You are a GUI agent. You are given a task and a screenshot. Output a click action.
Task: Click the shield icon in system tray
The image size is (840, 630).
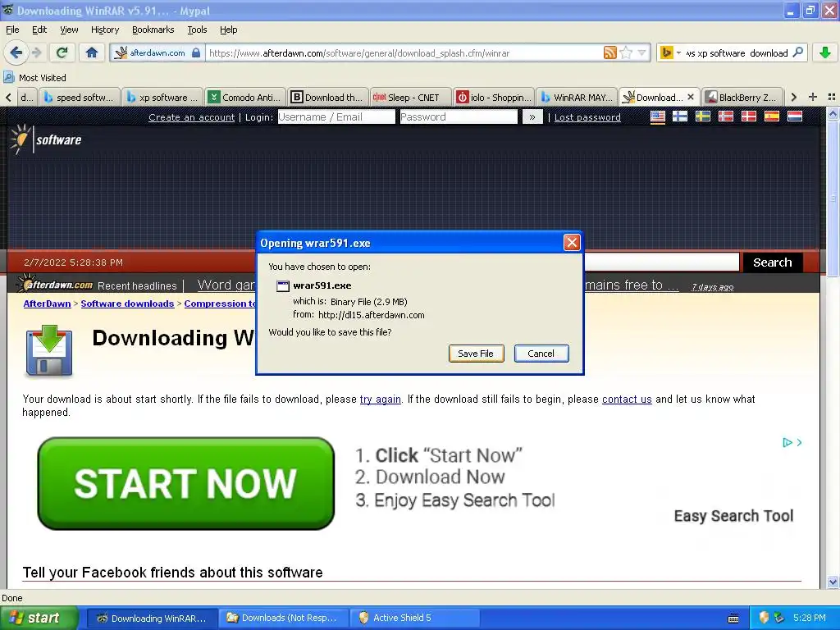tap(764, 618)
